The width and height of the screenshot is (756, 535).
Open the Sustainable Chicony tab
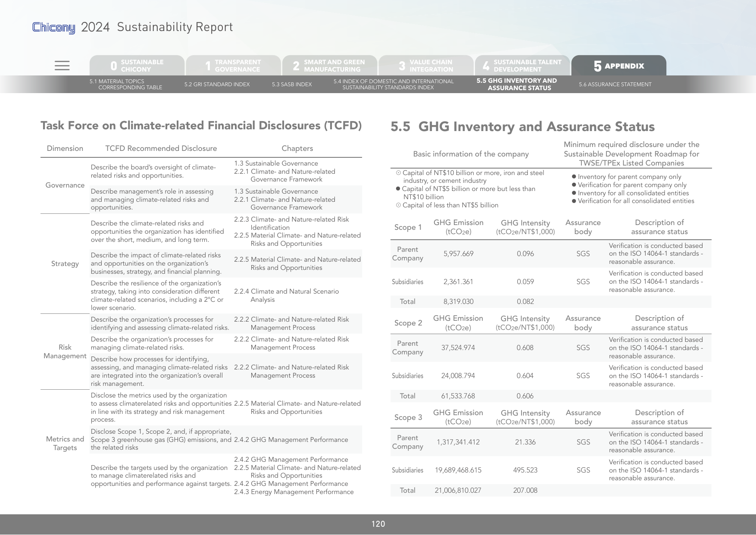click(137, 66)
